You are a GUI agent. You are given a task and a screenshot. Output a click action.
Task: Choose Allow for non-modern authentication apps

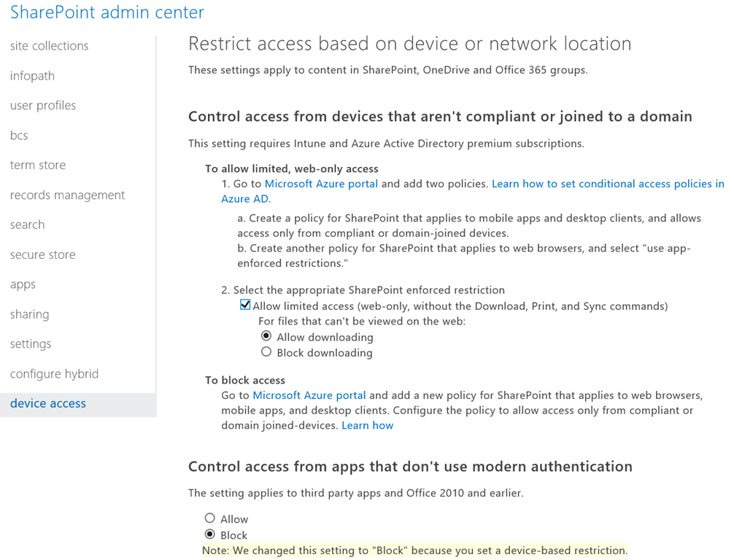(210, 518)
